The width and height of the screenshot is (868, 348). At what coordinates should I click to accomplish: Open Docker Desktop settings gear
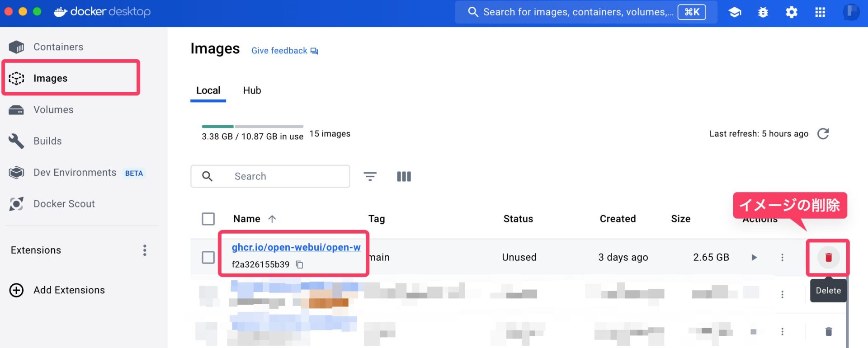pos(791,12)
